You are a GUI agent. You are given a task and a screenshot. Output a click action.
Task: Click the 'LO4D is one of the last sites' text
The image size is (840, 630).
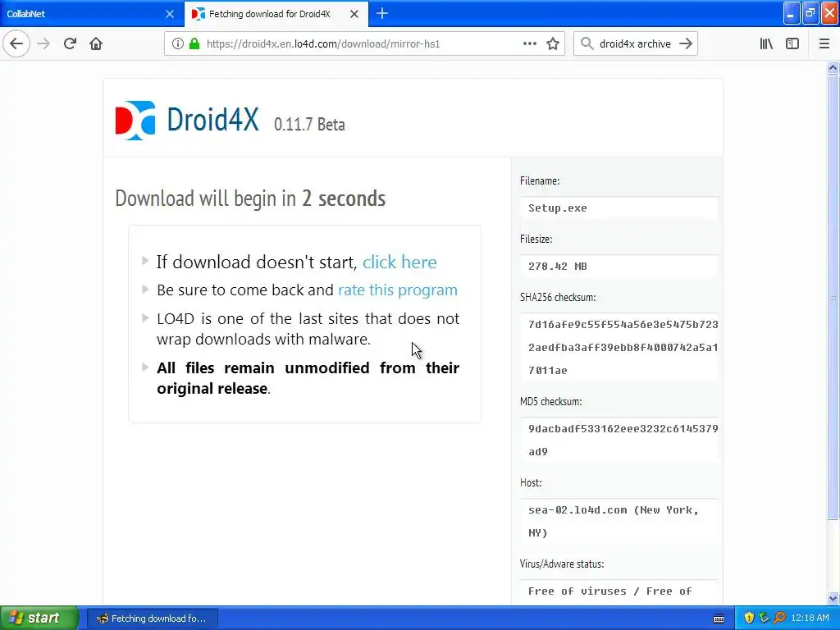pos(308,329)
